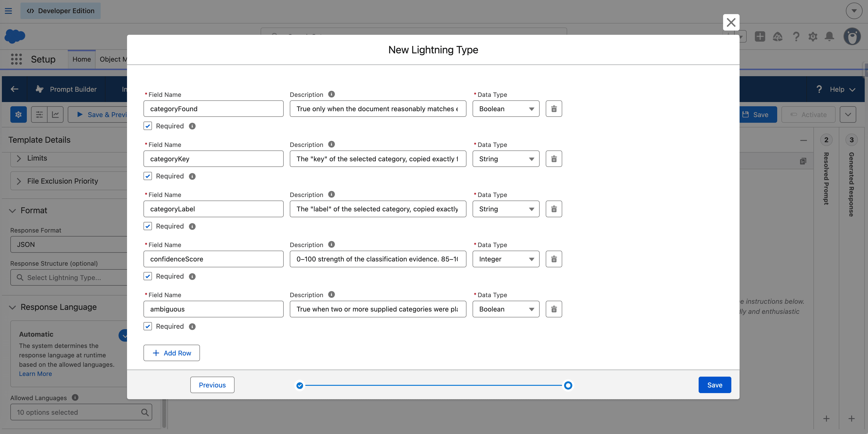Close the New Lightning Type dialog
This screenshot has height=434, width=868.
coord(731,22)
